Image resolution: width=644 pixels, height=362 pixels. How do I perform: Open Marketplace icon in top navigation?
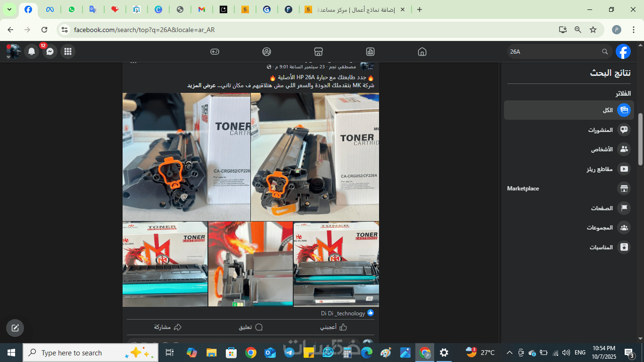tap(318, 51)
